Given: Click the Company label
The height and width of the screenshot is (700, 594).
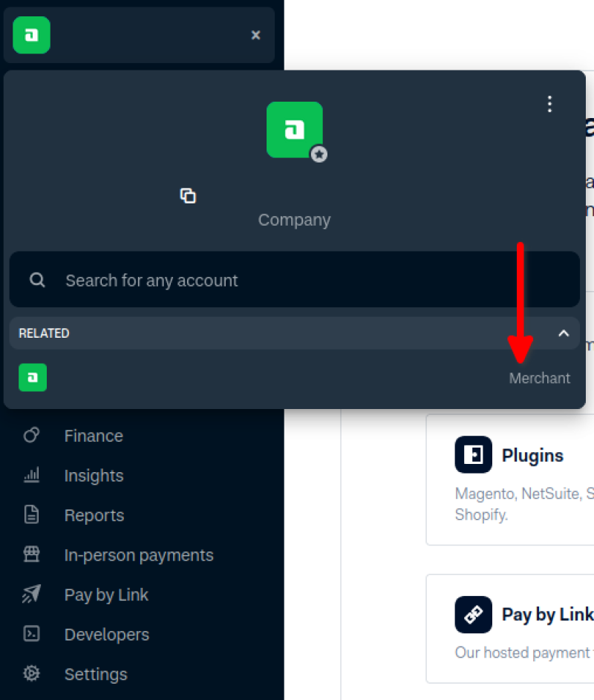Looking at the screenshot, I should click(294, 220).
